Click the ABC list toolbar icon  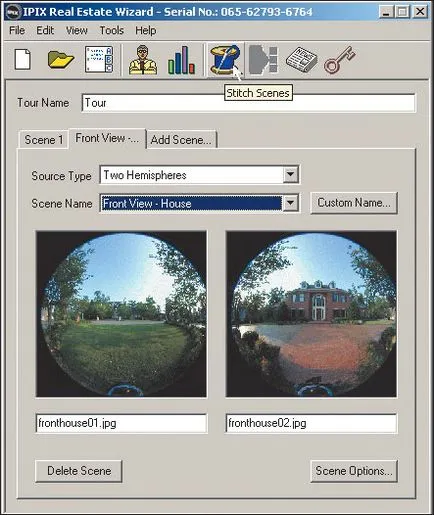[x=99, y=59]
